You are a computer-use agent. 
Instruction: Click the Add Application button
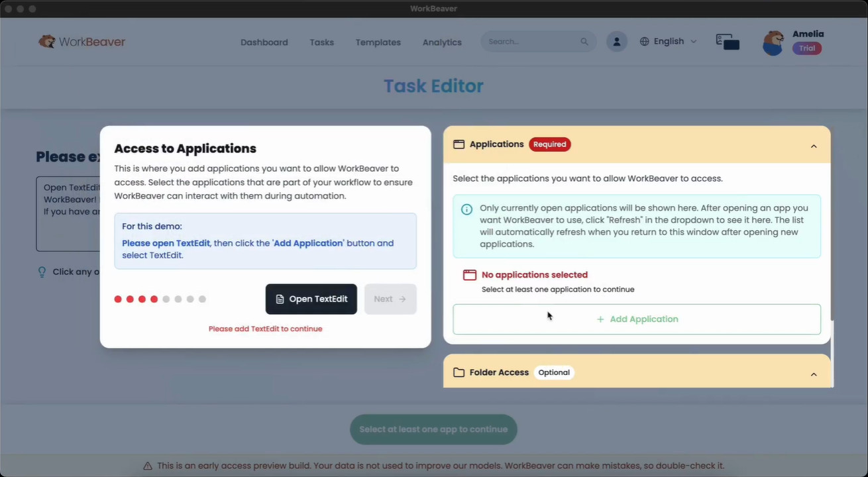(x=637, y=319)
